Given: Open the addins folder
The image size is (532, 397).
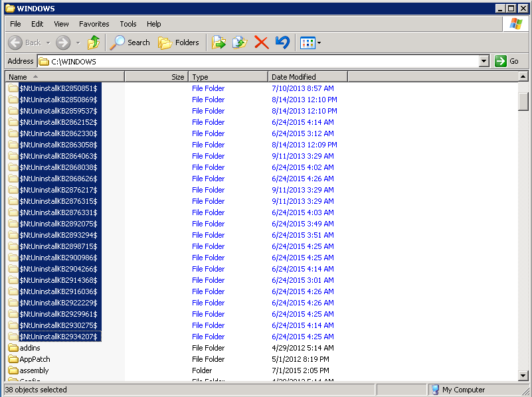Looking at the screenshot, I should 30,347.
